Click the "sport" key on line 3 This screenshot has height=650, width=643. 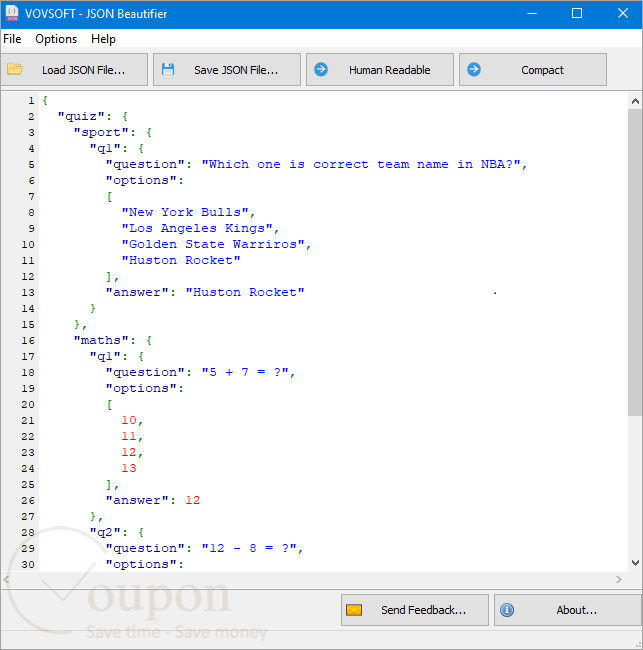click(x=101, y=133)
